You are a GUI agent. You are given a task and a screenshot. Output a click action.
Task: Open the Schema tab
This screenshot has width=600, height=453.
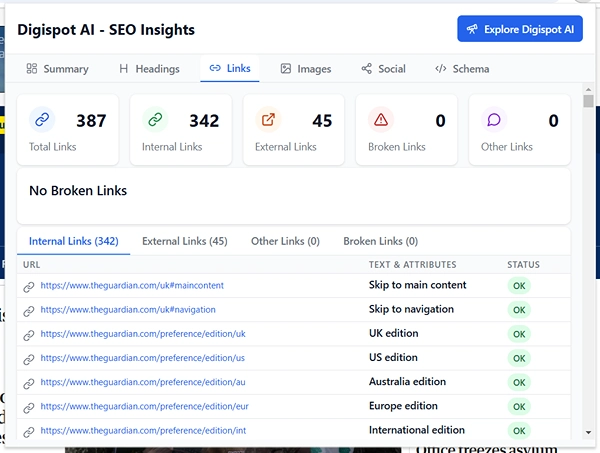462,69
